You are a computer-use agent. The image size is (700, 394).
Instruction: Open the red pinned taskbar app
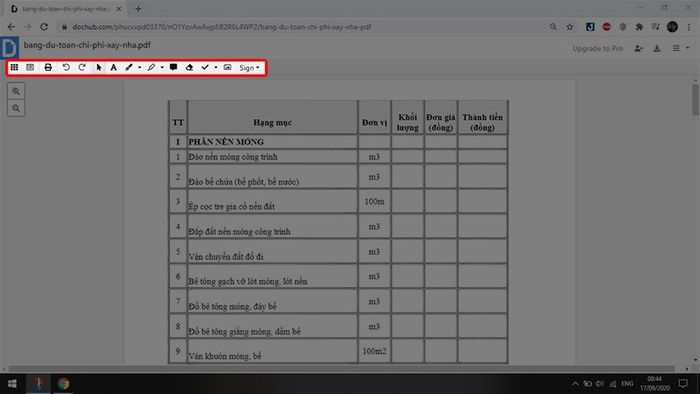point(38,384)
